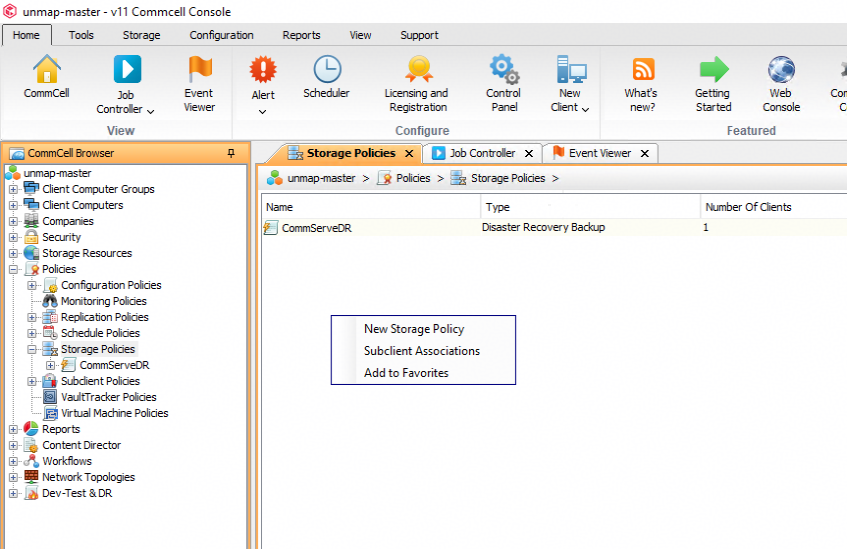
Task: Click the Policies breadcrumb link
Action: pos(413,178)
